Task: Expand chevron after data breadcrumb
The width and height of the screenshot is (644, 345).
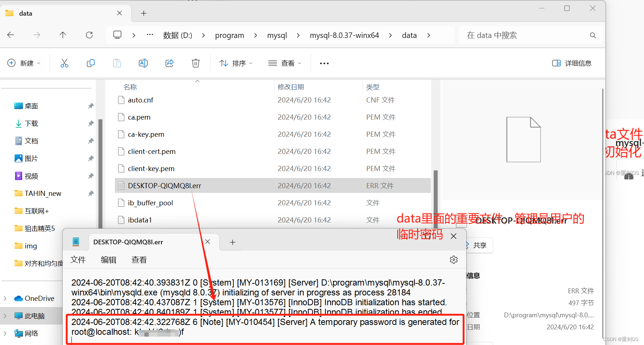Action: point(429,35)
